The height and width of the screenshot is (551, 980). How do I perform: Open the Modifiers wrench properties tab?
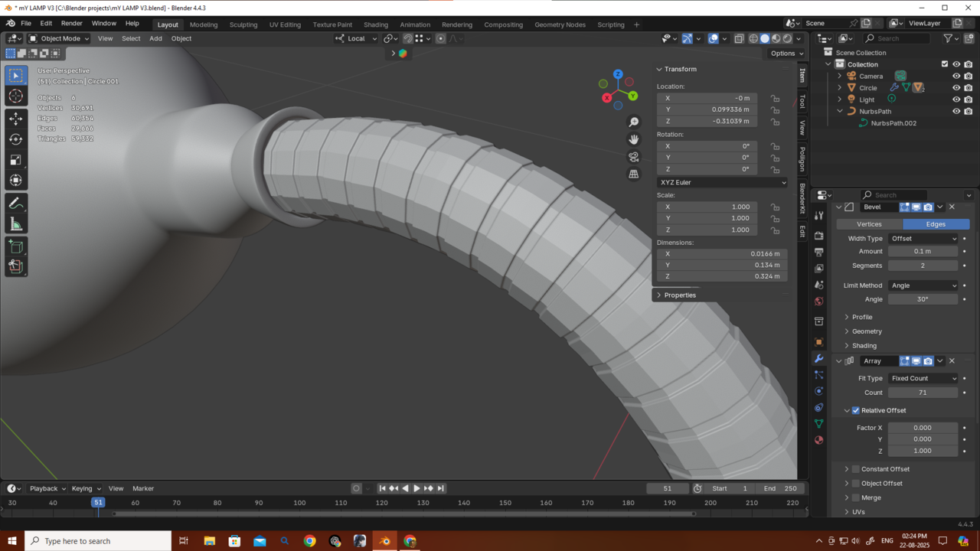click(x=818, y=359)
